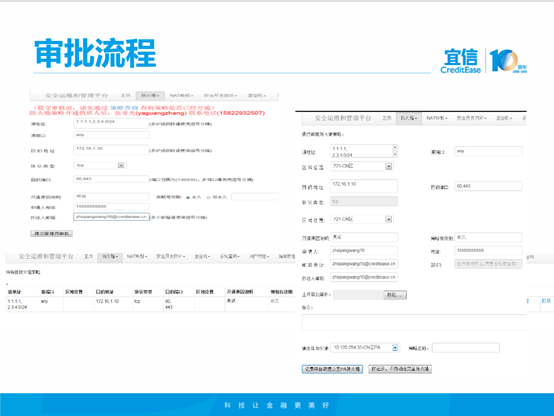Click the email field with zhiqiangwang16 in left form
The width and height of the screenshot is (554, 416).
click(111, 217)
